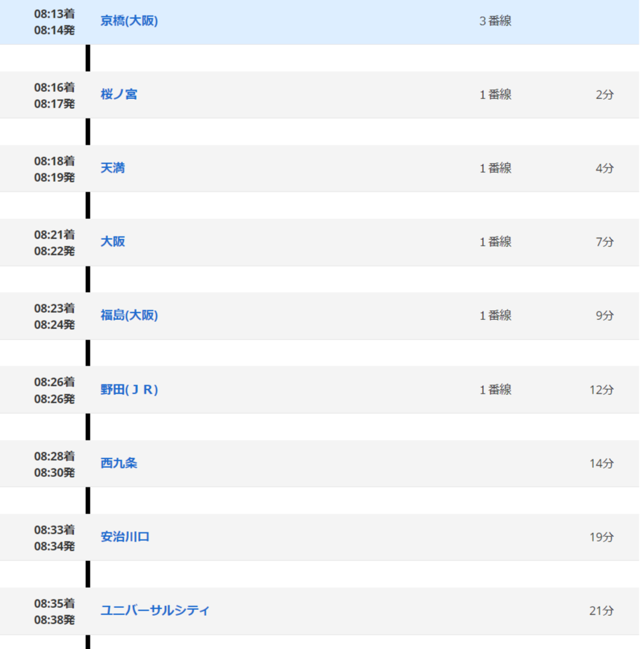Open the 福島(大阪) station link
Viewport: 644px width, 649px height.
(129, 315)
